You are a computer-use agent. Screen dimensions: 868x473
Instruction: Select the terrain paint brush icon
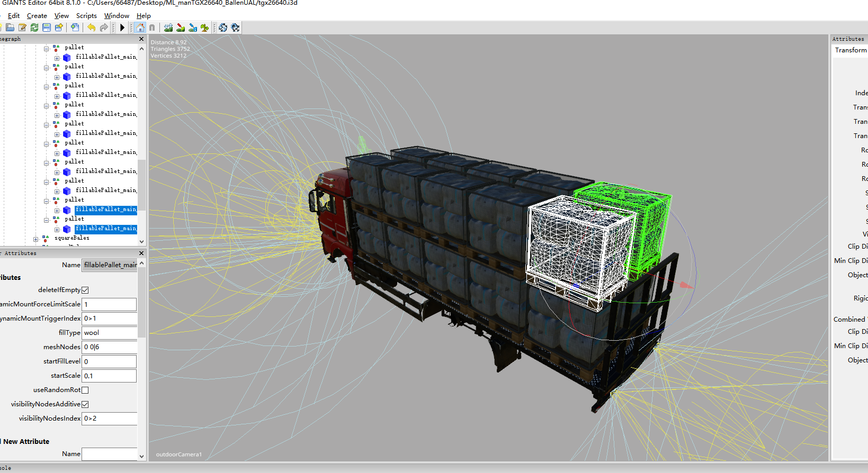click(181, 28)
